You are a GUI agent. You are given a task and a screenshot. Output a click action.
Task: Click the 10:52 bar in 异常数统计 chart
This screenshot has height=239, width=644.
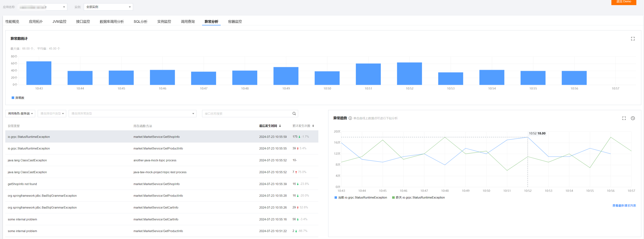pyautogui.click(x=409, y=74)
